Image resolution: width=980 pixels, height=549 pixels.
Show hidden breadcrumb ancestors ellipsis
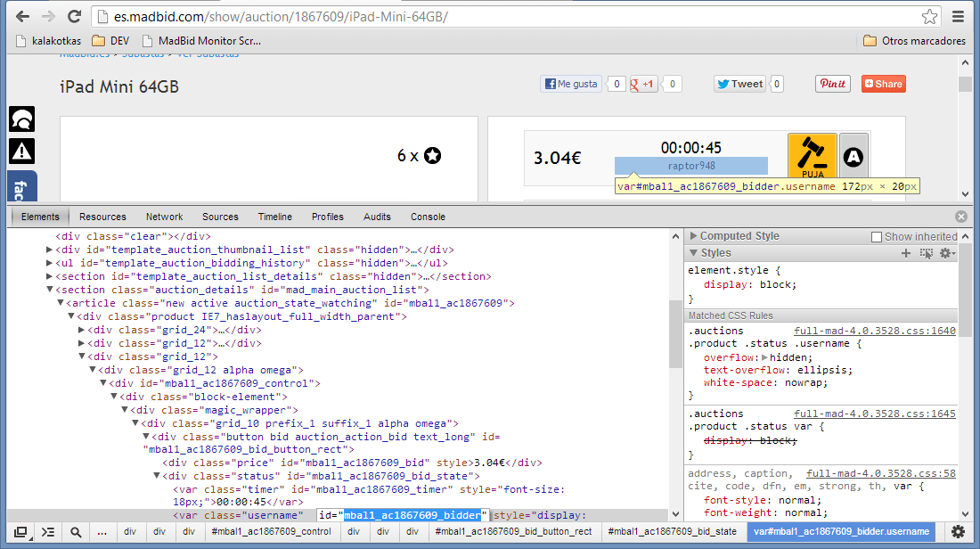[102, 531]
